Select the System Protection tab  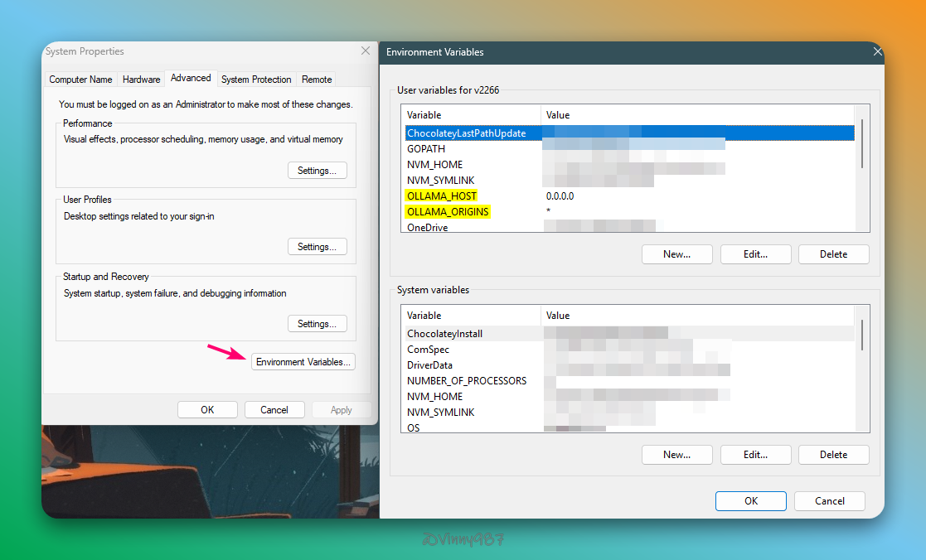[256, 80]
